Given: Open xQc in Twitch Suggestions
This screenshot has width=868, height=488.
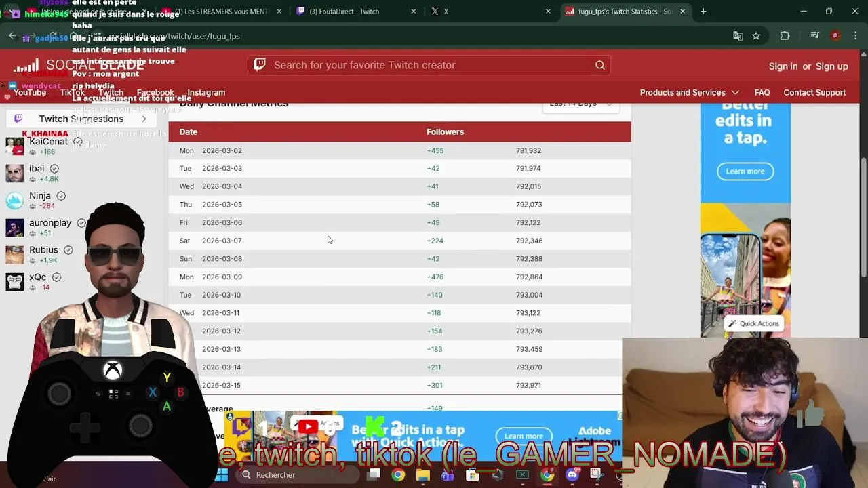Looking at the screenshot, I should point(38,277).
